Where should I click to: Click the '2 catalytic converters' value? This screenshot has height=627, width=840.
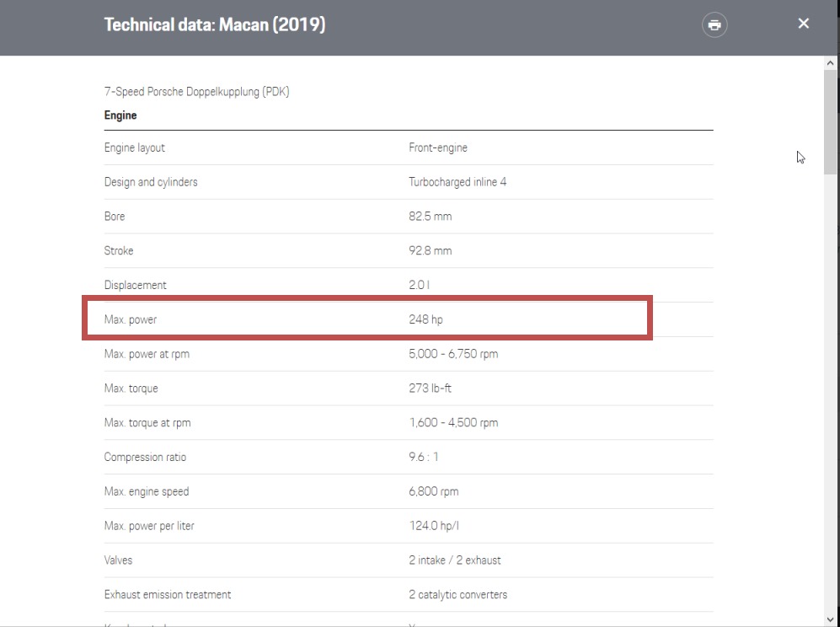(458, 594)
